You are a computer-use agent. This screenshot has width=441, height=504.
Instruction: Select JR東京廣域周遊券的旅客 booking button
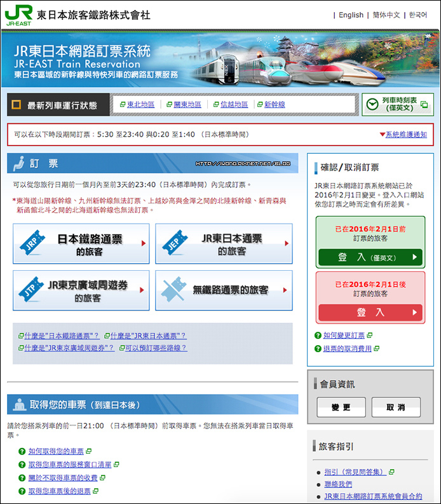(x=81, y=290)
